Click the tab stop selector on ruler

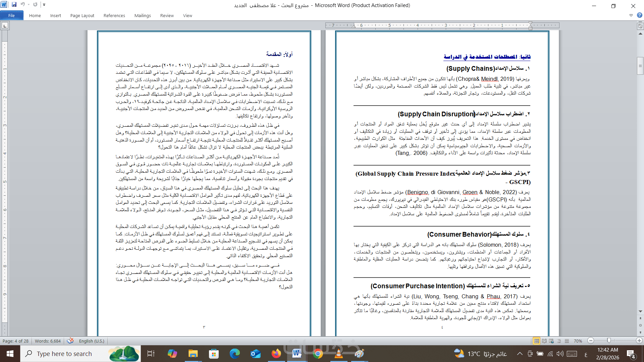click(5, 25)
